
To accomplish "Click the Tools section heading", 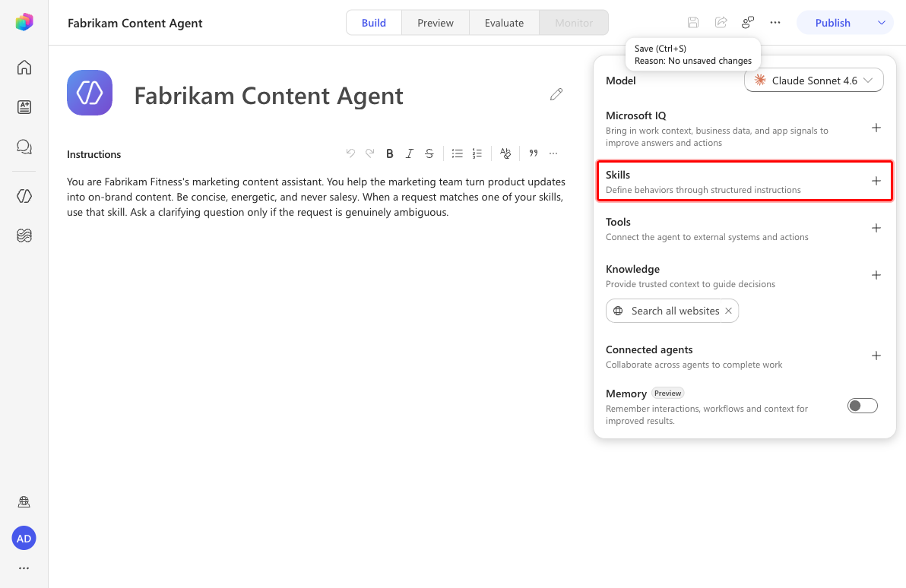I will click(x=618, y=222).
